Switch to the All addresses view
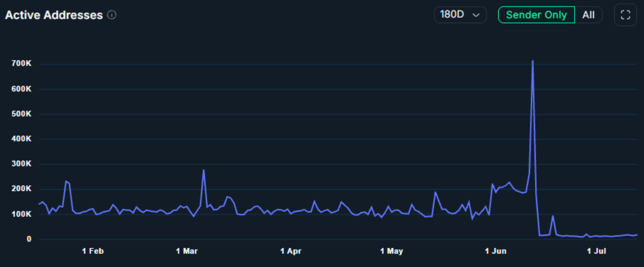644x267 pixels. (588, 15)
